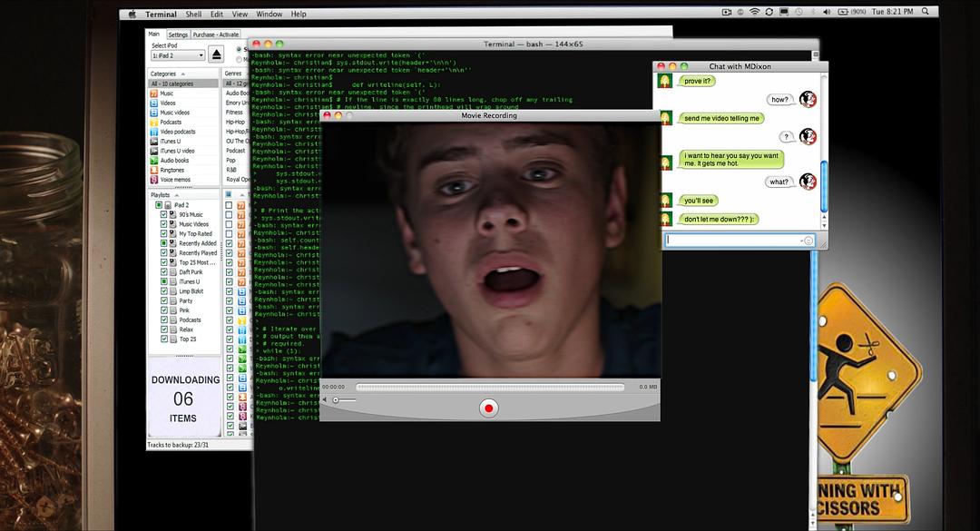
Task: Click the iPod eject button
Action: [x=216, y=54]
